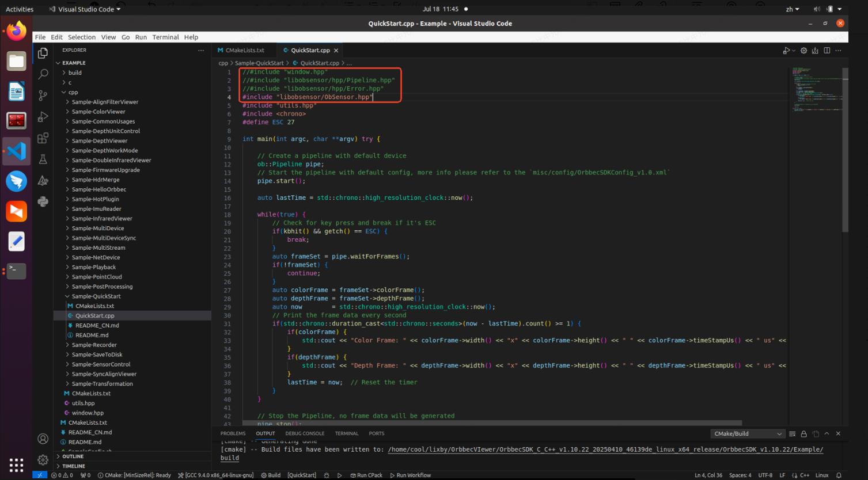Toggle the output panel scroll lock
868x480 pixels.
pyautogui.click(x=803, y=434)
